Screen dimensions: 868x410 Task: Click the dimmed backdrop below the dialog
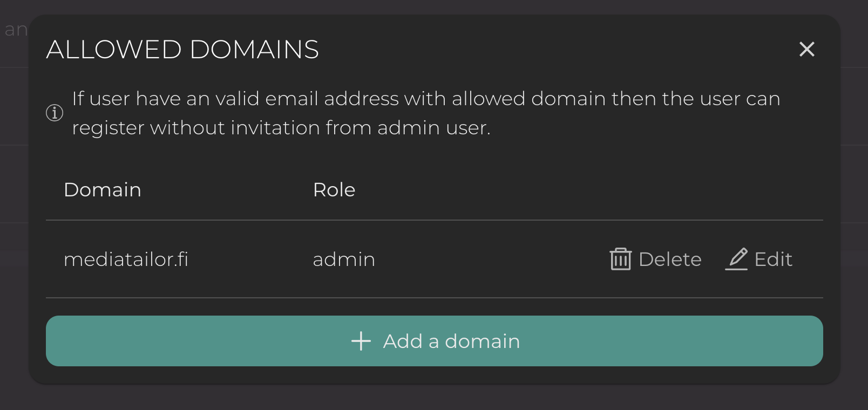pyautogui.click(x=432, y=398)
